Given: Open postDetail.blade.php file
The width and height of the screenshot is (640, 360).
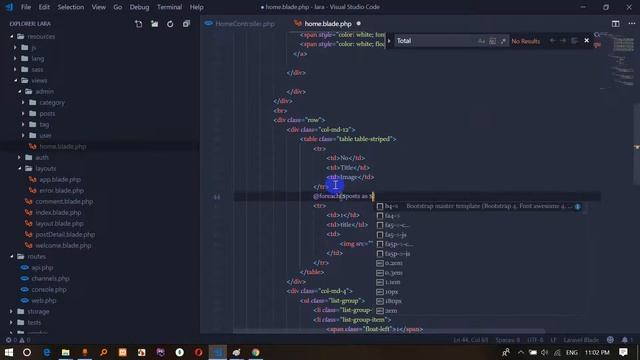Looking at the screenshot, I should (65, 234).
